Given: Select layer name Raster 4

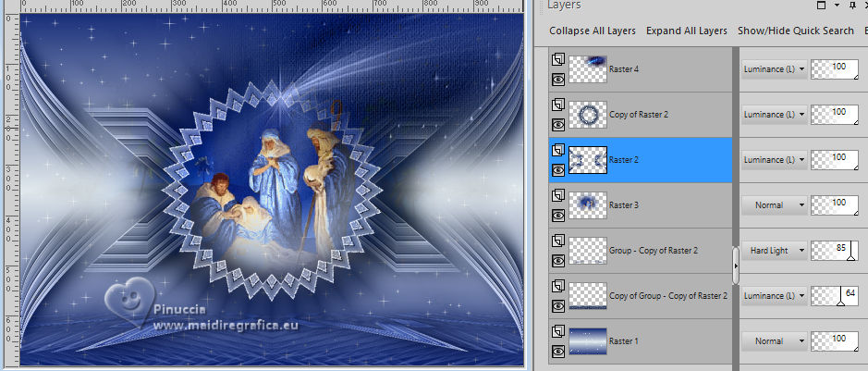Looking at the screenshot, I should tap(623, 69).
